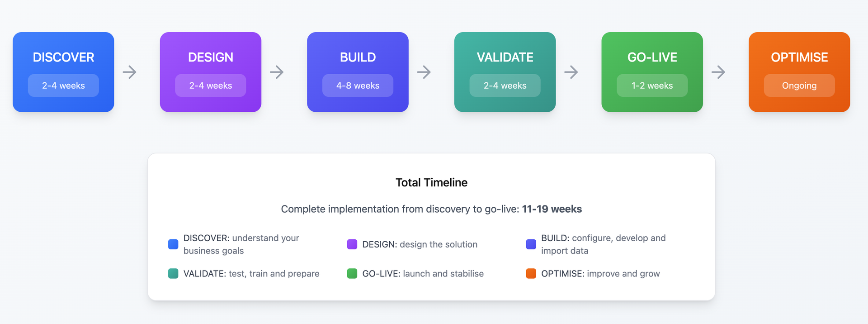This screenshot has height=324, width=868.
Task: Click the arrow between Design and Build
Action: 277,72
